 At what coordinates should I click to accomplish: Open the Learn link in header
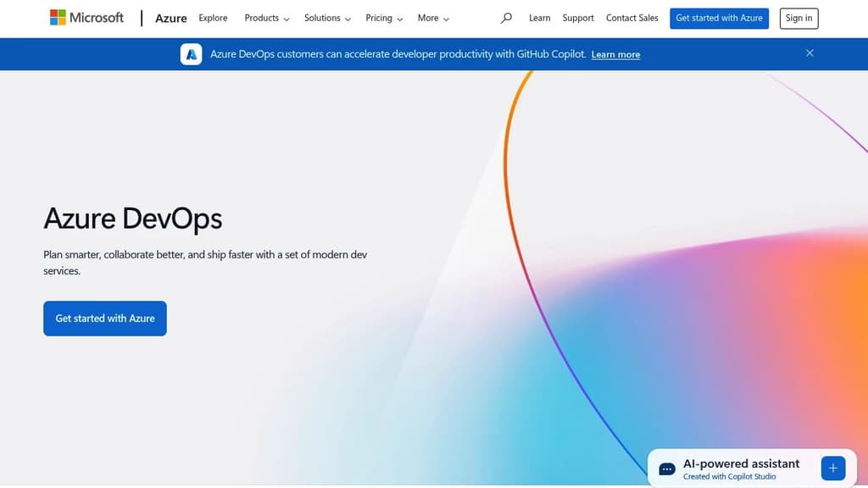click(540, 19)
